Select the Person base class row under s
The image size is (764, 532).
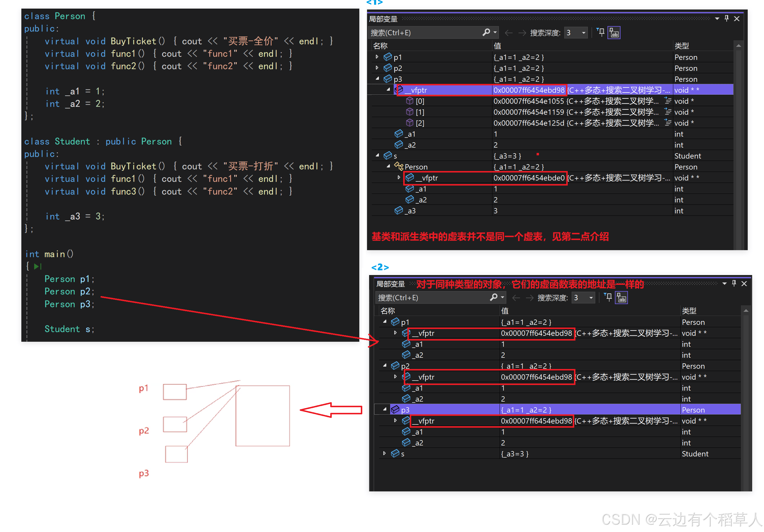pos(416,167)
